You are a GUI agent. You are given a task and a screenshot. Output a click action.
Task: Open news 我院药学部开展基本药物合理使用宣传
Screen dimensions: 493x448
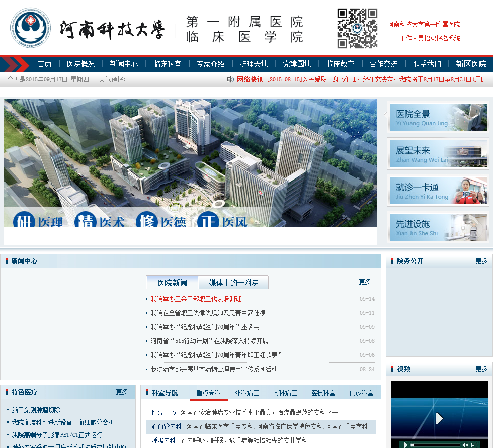[x=214, y=369]
